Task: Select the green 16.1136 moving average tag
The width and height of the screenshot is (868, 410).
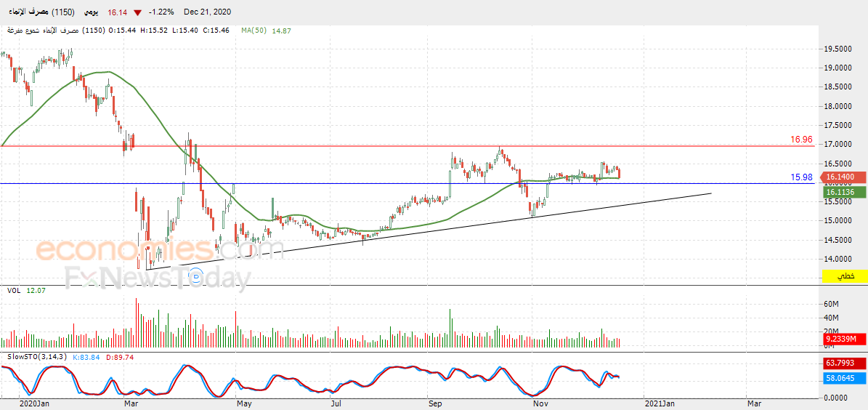Action: click(843, 192)
